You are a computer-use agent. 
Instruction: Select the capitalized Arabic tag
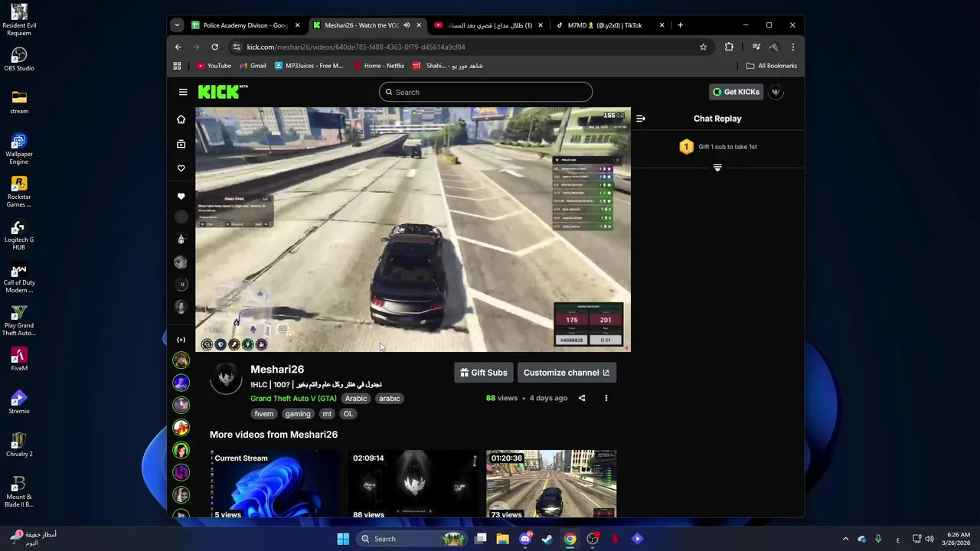356,398
